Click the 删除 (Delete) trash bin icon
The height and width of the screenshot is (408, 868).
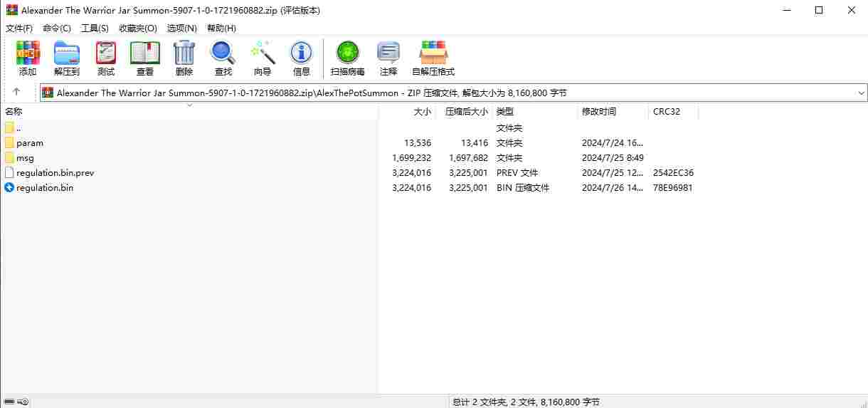click(x=184, y=53)
